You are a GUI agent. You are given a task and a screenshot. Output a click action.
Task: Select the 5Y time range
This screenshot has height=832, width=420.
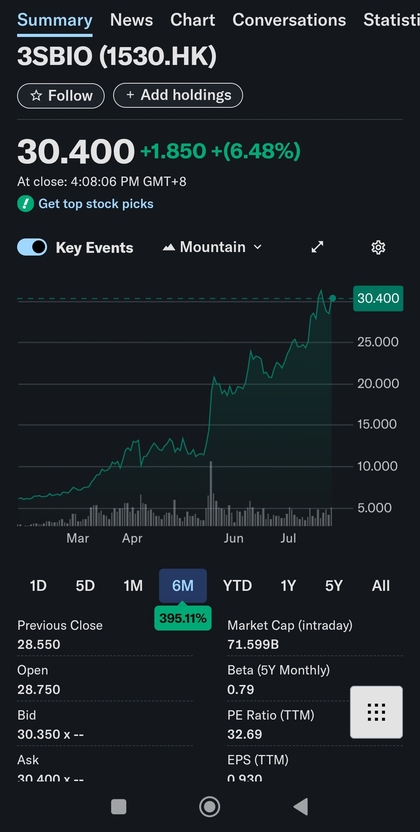[x=334, y=586]
